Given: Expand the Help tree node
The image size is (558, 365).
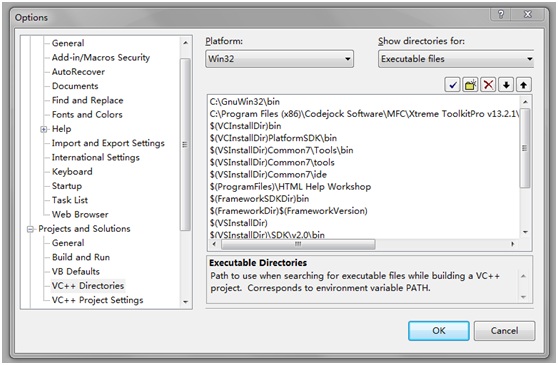Looking at the screenshot, I should click(43, 129).
